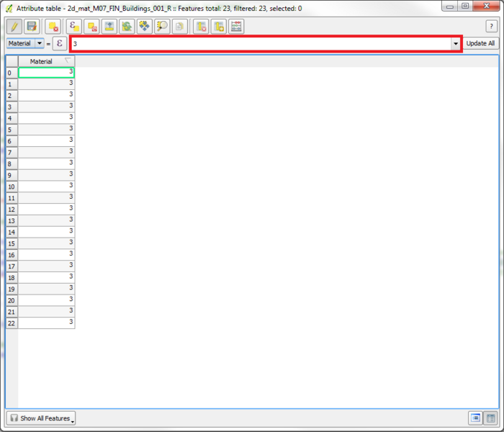Click the Unselect all icon
The height and width of the screenshot is (432, 504).
(x=91, y=27)
